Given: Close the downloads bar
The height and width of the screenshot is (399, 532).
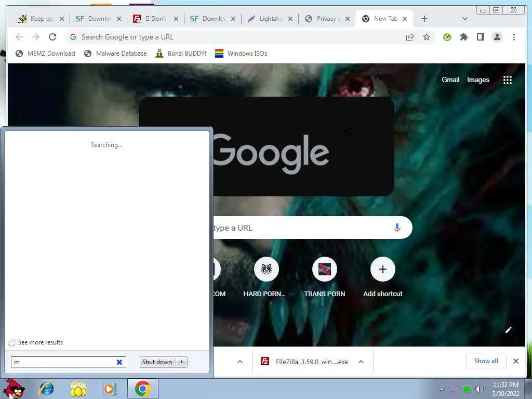Looking at the screenshot, I should (x=516, y=361).
